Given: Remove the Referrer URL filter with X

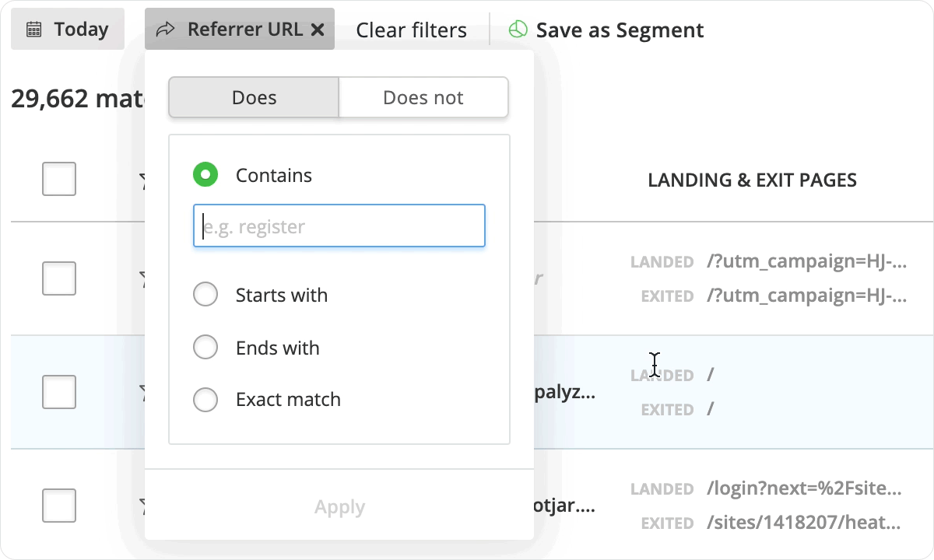Looking at the screenshot, I should [x=317, y=30].
